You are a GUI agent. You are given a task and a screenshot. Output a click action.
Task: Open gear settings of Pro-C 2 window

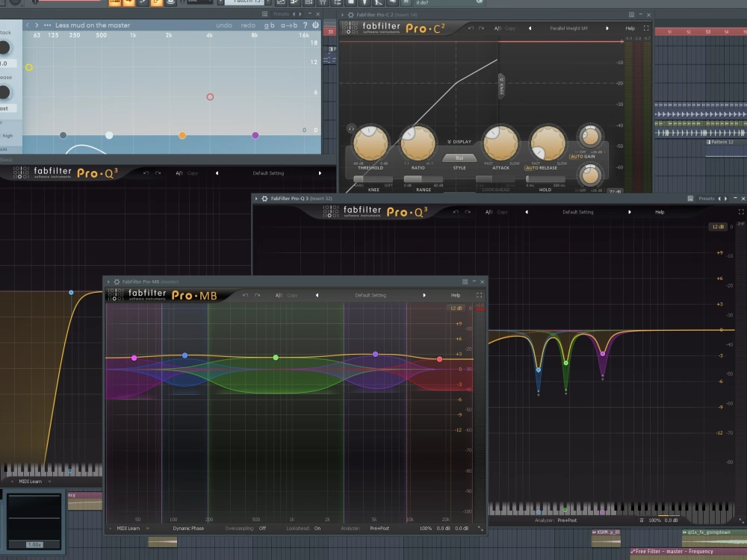click(350, 15)
